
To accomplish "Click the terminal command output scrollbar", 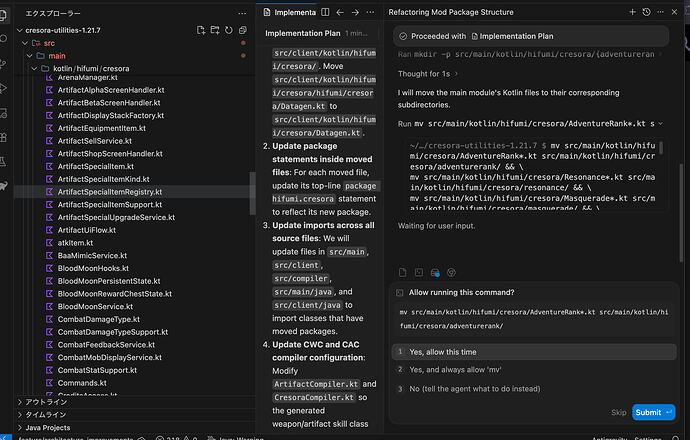I will tap(661, 148).
